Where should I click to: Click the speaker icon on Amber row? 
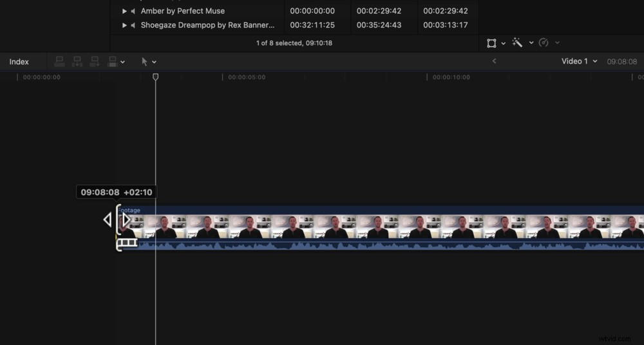pos(133,11)
